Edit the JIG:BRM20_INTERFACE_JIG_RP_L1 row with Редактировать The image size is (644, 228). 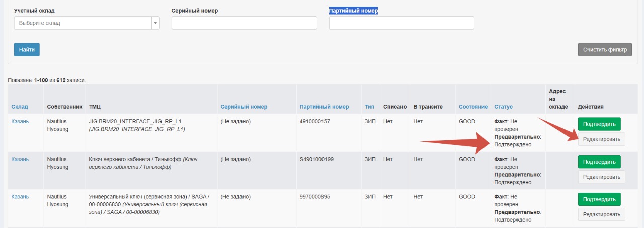[602, 139]
